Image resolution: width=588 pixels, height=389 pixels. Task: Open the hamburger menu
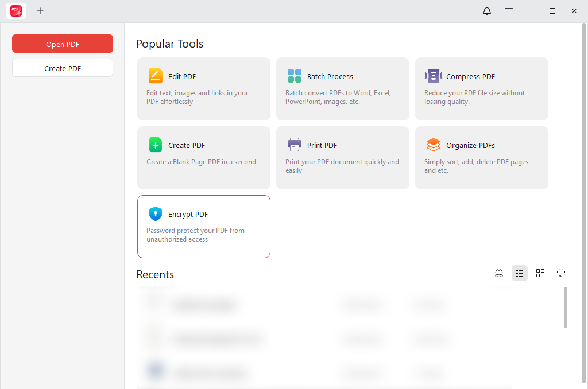pyautogui.click(x=509, y=11)
